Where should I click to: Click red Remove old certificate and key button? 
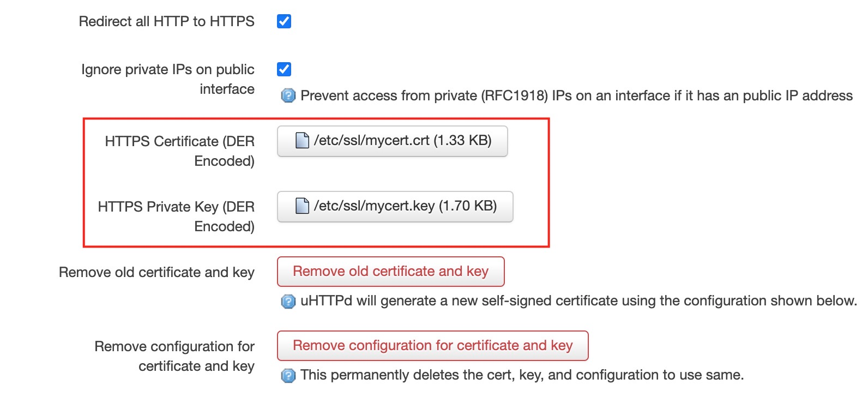pyautogui.click(x=390, y=272)
